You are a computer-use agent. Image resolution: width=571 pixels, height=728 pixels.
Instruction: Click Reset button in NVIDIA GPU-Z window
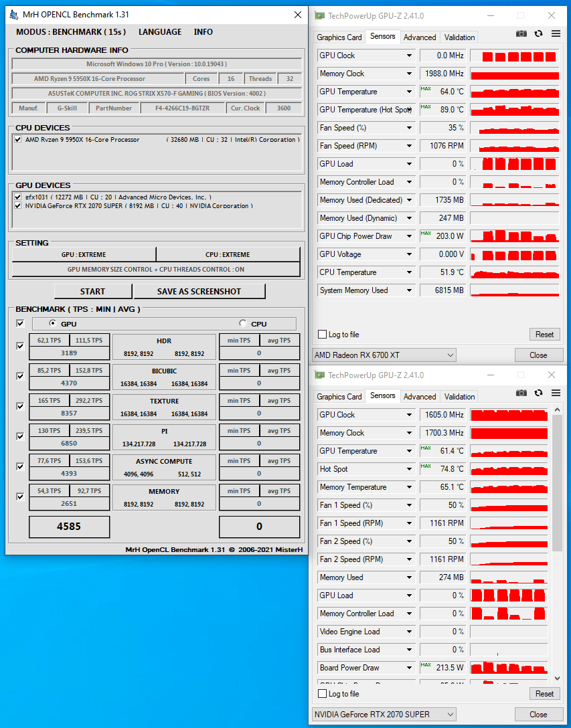(544, 694)
